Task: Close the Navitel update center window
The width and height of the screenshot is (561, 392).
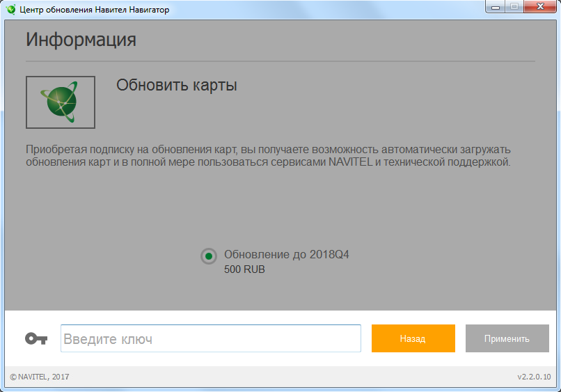Action: [541, 7]
